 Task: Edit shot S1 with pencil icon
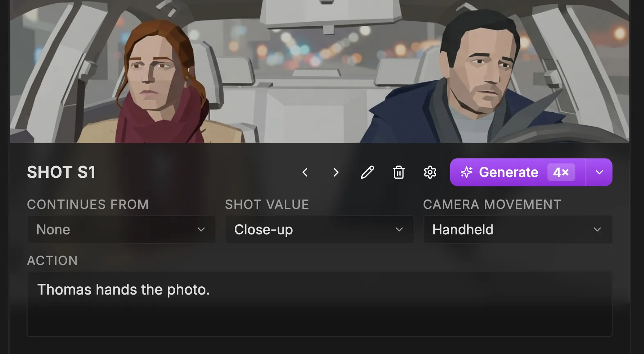point(367,172)
